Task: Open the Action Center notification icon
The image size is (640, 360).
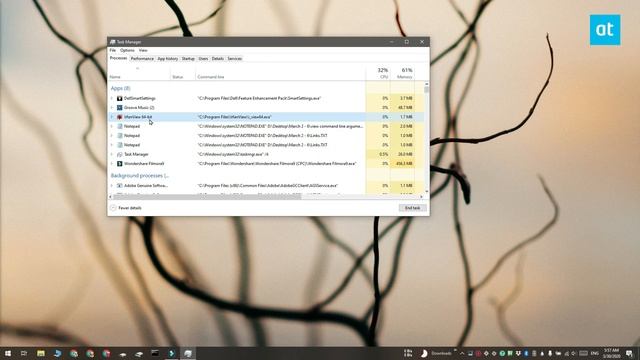Action: pyautogui.click(x=629, y=353)
